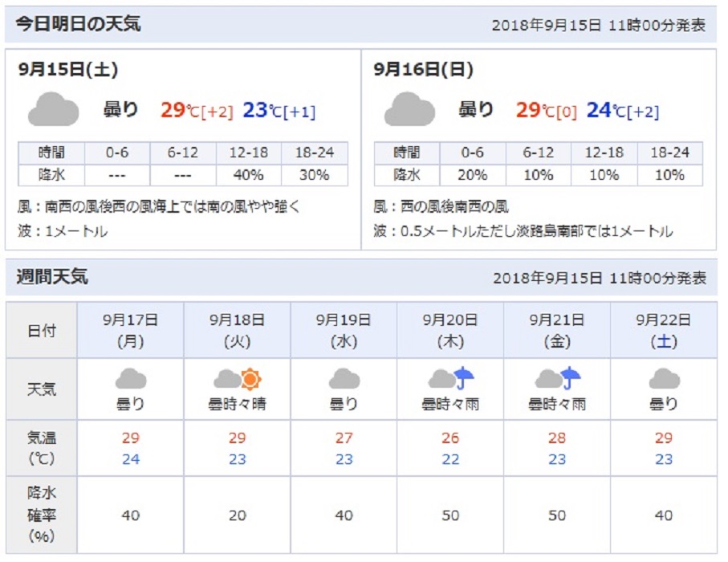Click the cloud-and-sun icon under 9月18日
Viewport: 728px width, 562px height.
coord(238,378)
